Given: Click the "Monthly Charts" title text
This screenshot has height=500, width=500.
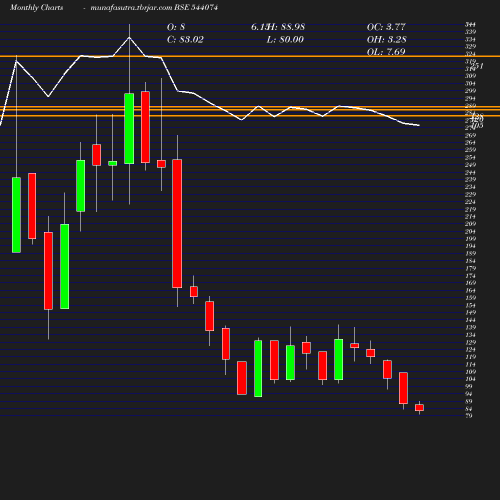Looking at the screenshot, I should 36,7.
